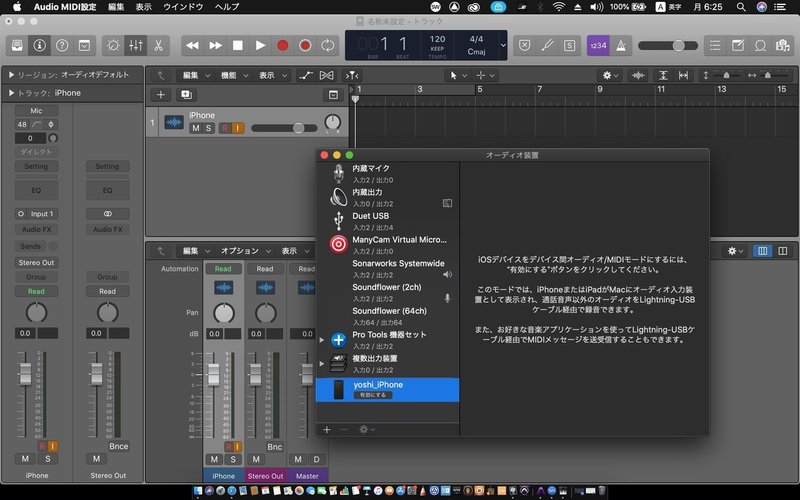The image size is (800, 500).
Task: Open LCD display mode dropdown arrow
Action: (503, 45)
